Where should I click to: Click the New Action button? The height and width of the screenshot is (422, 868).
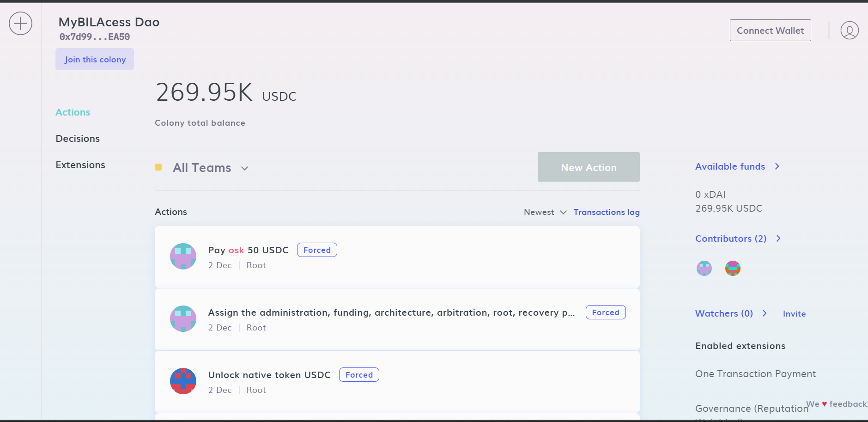(x=589, y=167)
